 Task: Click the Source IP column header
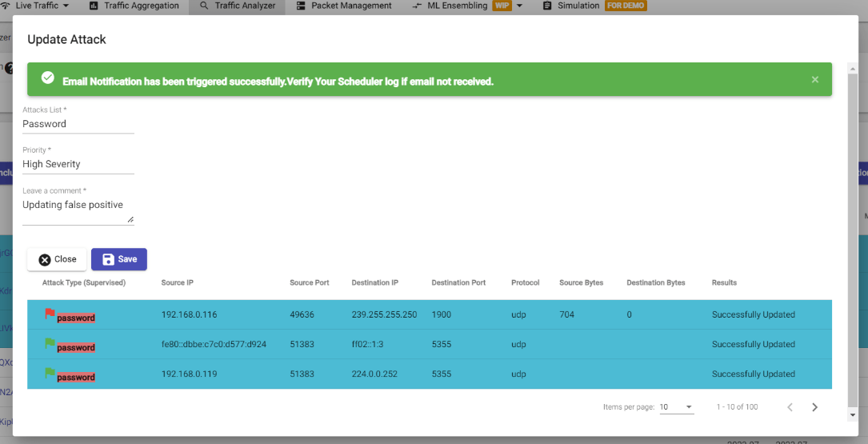pos(177,282)
